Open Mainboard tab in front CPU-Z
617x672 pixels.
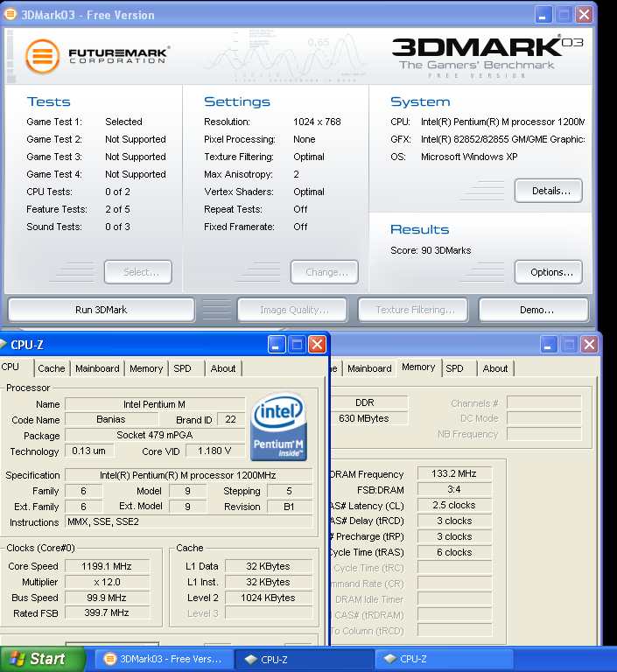pos(97,368)
